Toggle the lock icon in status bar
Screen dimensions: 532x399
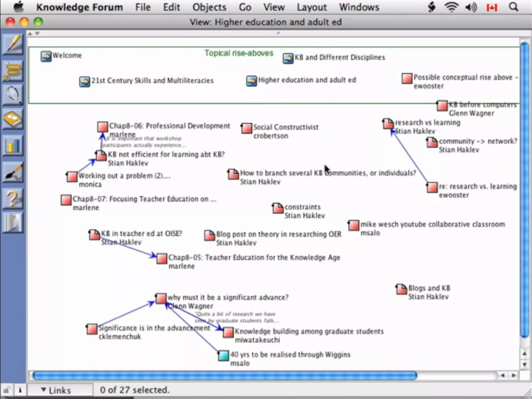pos(6,390)
